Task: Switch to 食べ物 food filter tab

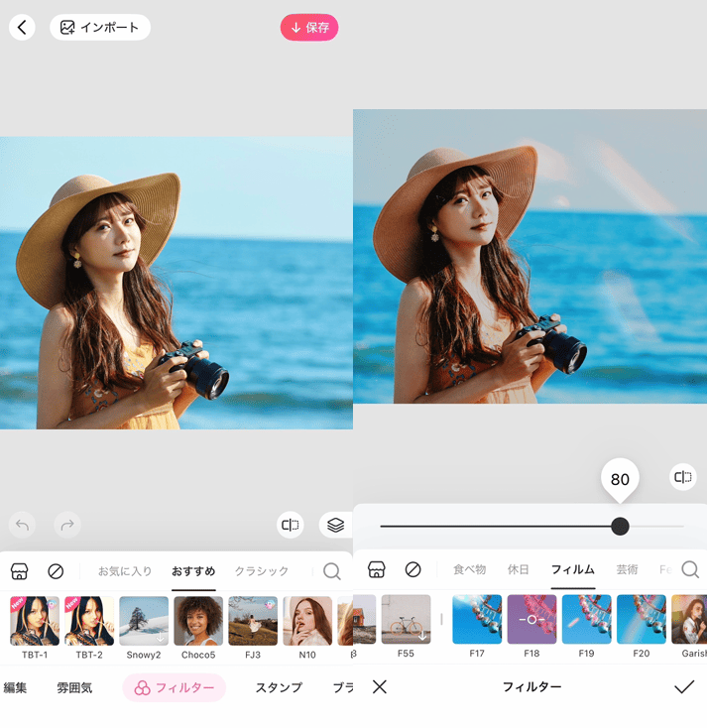Action: point(469,569)
